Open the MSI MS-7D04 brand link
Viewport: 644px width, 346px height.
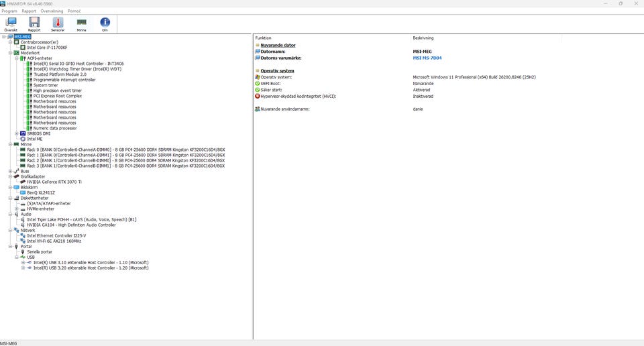pos(427,58)
